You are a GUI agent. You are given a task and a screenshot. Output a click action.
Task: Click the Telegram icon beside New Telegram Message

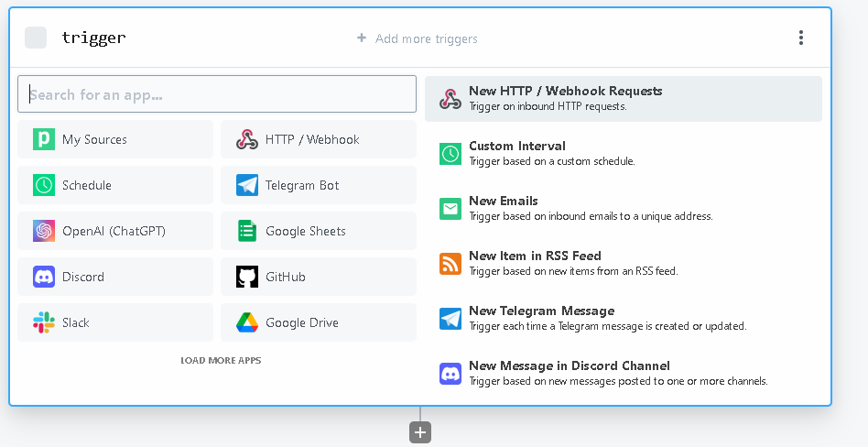point(450,319)
